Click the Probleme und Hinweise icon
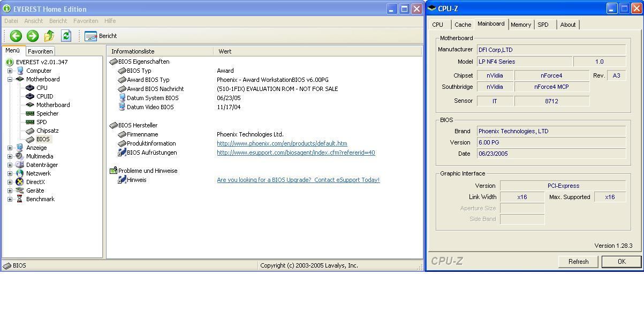The height and width of the screenshot is (320, 644). (113, 171)
